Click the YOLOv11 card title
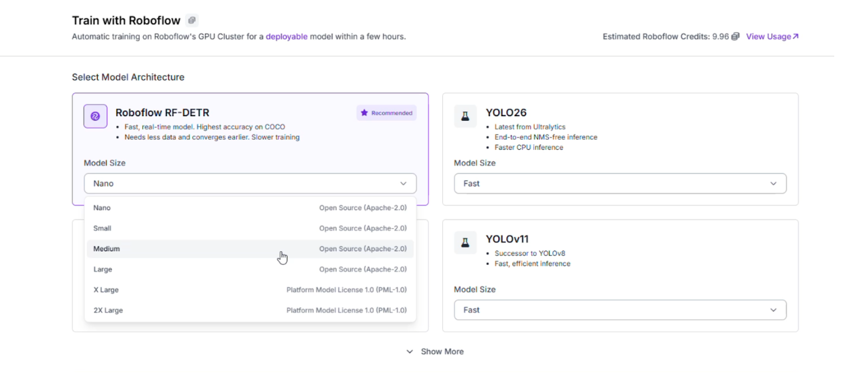This screenshot has width=868, height=381. 508,238
